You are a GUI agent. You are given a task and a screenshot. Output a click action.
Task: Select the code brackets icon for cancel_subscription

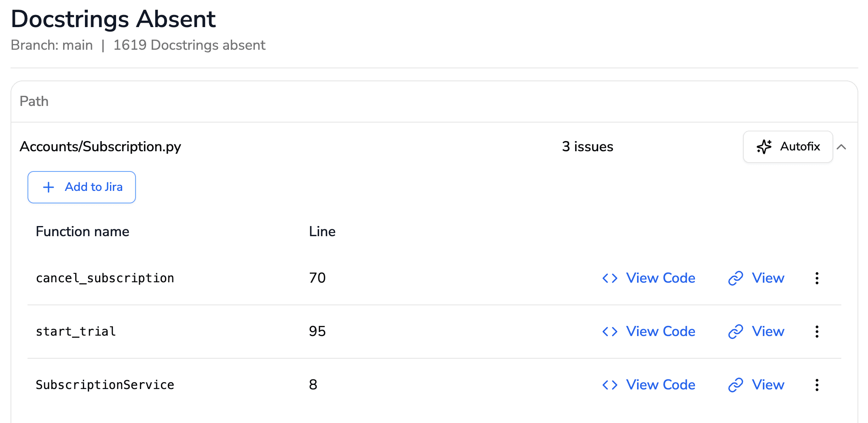tap(609, 278)
